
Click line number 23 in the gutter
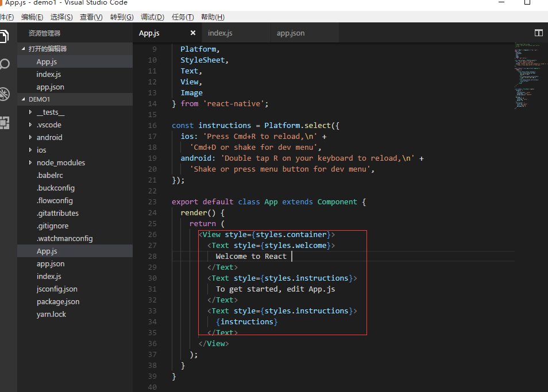pyautogui.click(x=152, y=202)
